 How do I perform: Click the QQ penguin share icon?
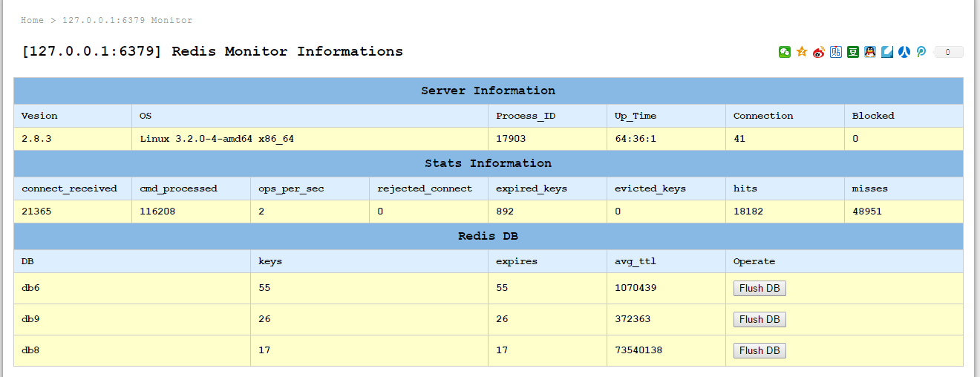click(870, 52)
